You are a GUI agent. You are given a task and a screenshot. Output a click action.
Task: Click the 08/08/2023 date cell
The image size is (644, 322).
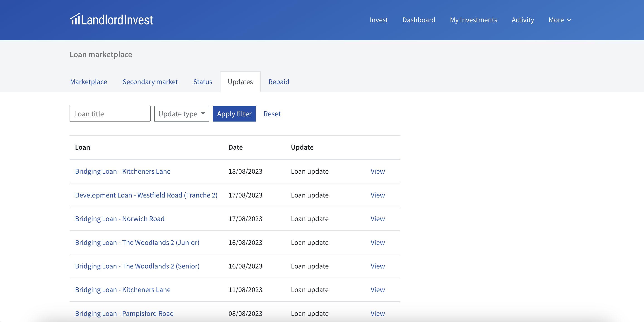coord(245,313)
